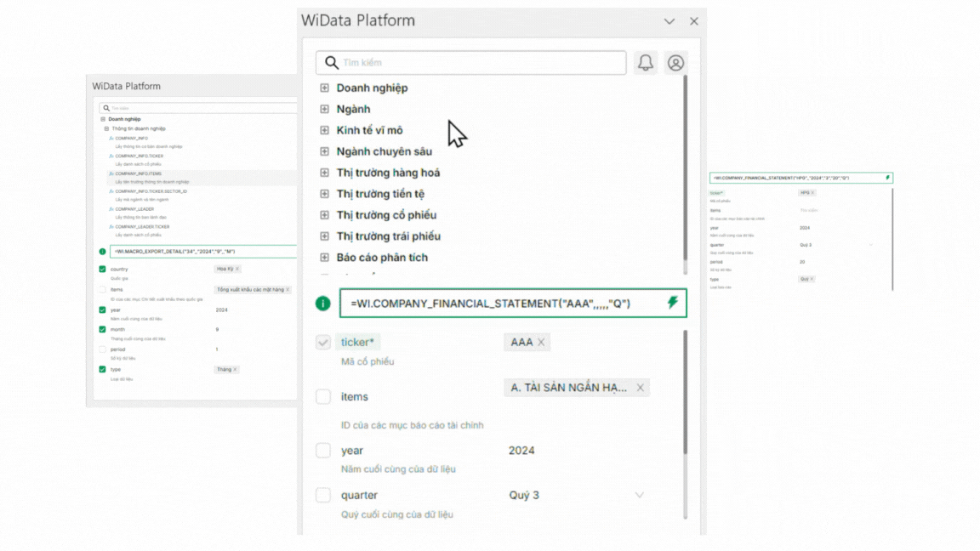
Task: Enable the items checkbox in center panel
Action: pyautogui.click(x=323, y=397)
